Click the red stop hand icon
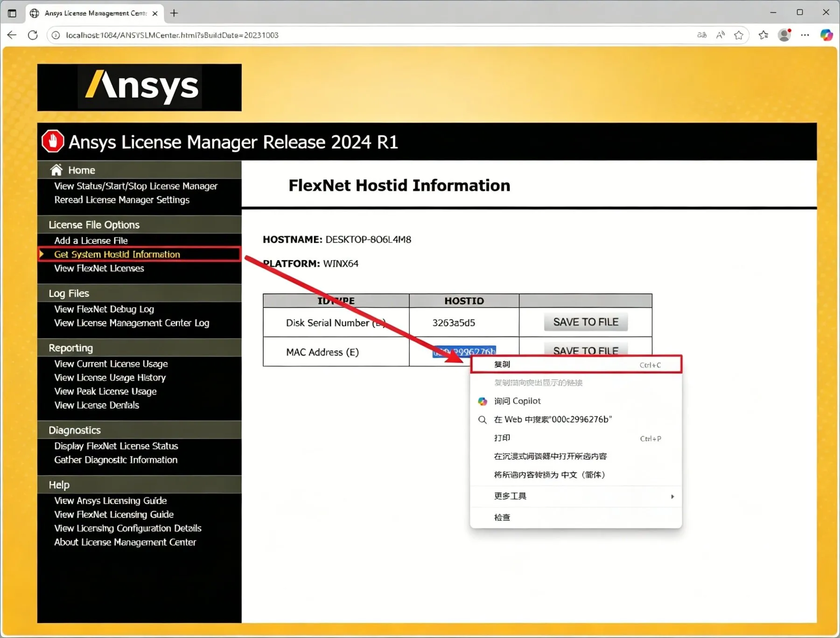840x638 pixels. [53, 141]
